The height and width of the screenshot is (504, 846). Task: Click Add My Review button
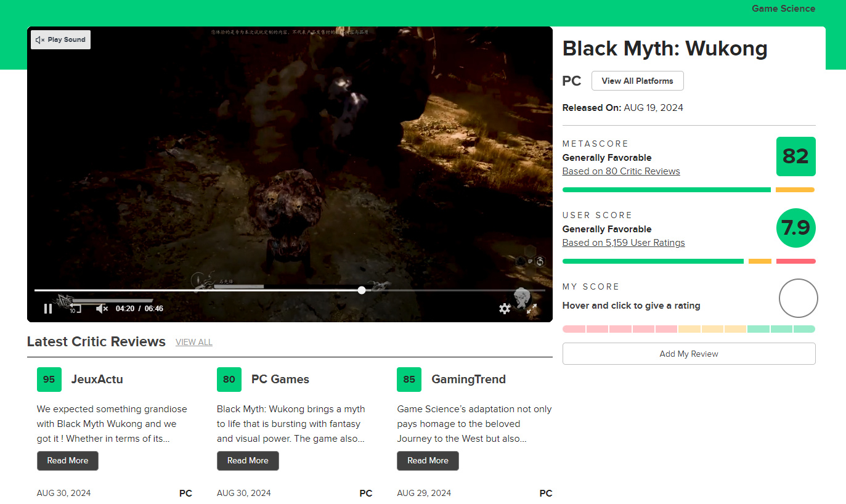(689, 354)
